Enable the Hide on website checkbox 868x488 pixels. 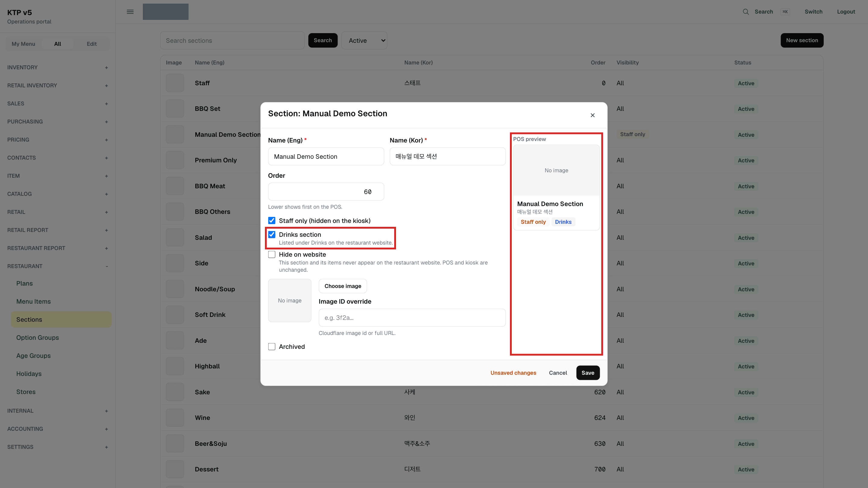(272, 254)
